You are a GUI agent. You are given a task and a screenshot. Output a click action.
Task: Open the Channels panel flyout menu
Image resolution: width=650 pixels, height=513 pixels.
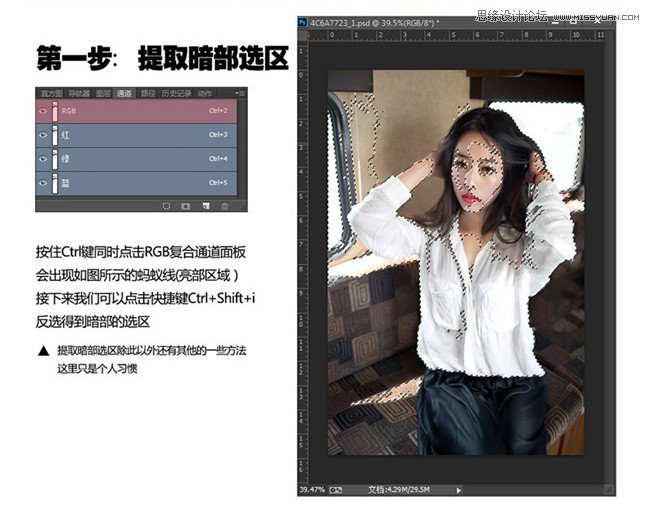pos(240,93)
